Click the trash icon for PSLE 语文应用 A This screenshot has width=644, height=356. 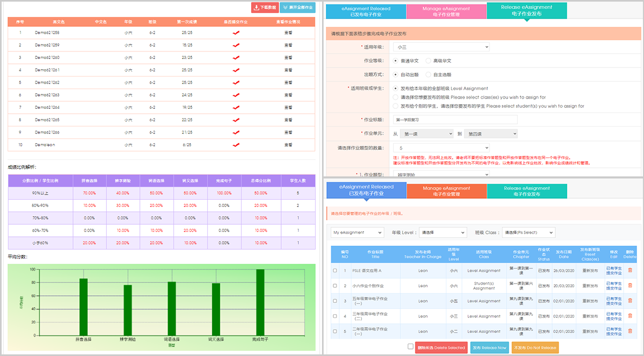click(x=630, y=270)
